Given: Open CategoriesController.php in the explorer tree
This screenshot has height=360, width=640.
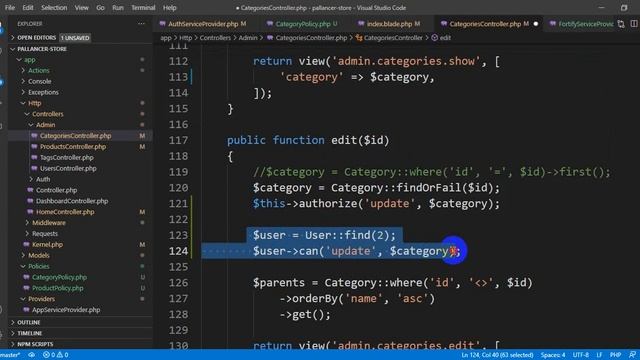Looking at the screenshot, I should pyautogui.click(x=75, y=136).
